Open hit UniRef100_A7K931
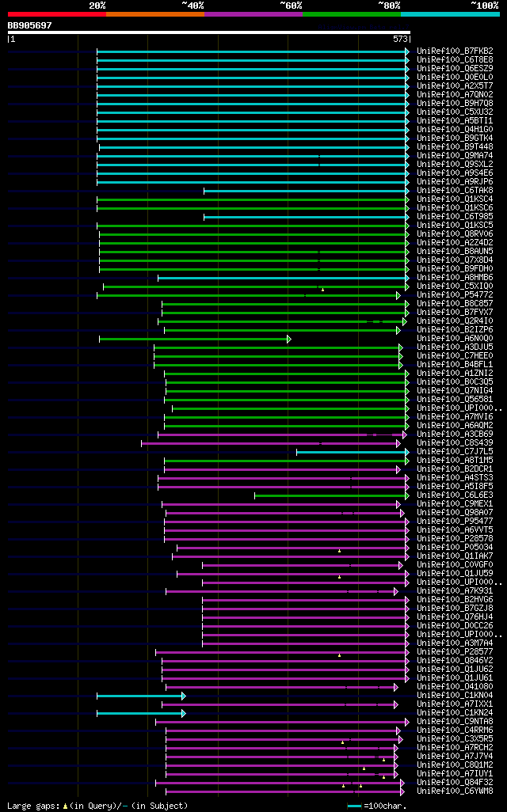This screenshot has width=507, height=812. point(456,591)
